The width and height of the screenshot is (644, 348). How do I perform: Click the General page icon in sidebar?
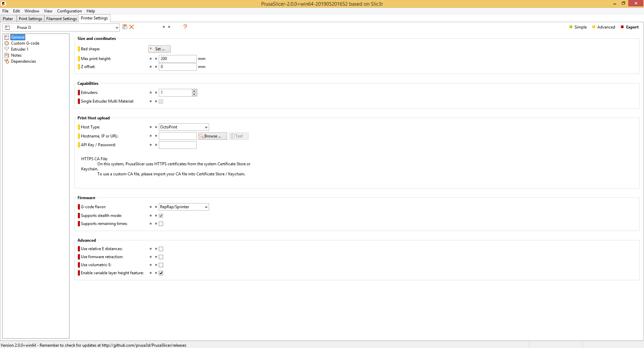tap(7, 37)
